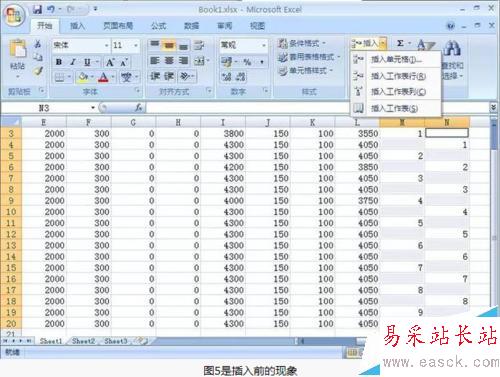Toggle bottom vertical alignment
Image resolution: width=500 pixels, height=377 pixels.
click(183, 45)
